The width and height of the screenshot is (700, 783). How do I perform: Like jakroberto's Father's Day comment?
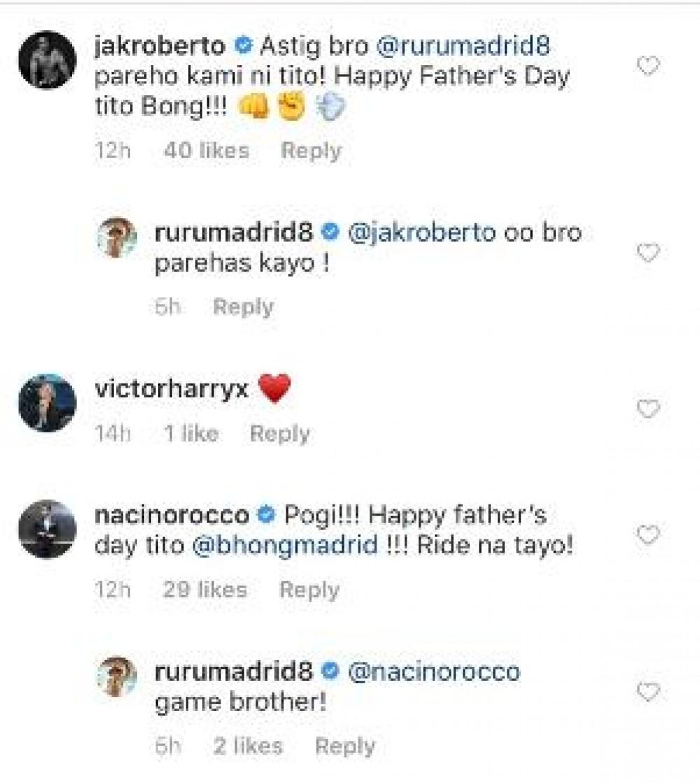point(648,66)
